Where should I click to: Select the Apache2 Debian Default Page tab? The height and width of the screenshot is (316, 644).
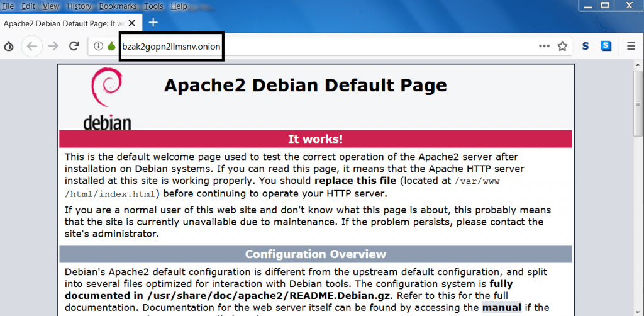[x=71, y=23]
